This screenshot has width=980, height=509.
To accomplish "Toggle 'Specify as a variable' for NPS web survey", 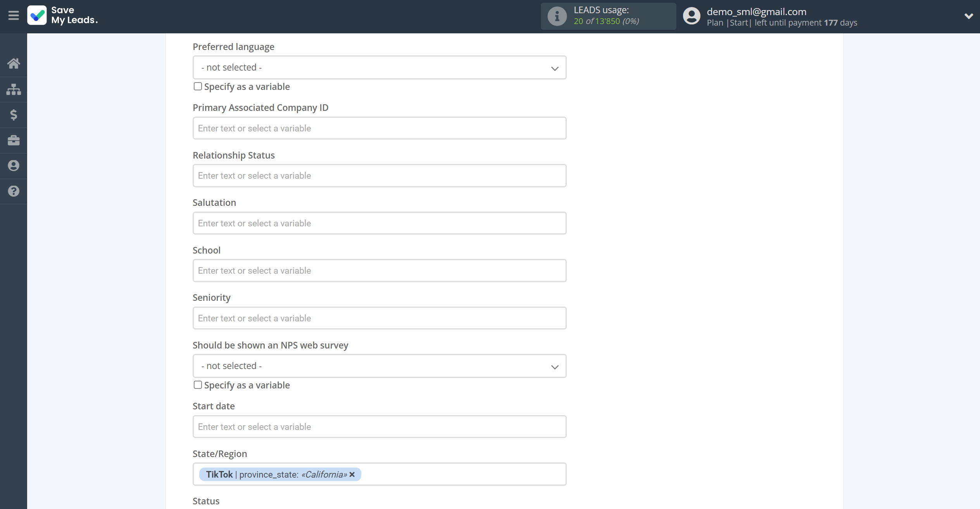I will pyautogui.click(x=198, y=385).
